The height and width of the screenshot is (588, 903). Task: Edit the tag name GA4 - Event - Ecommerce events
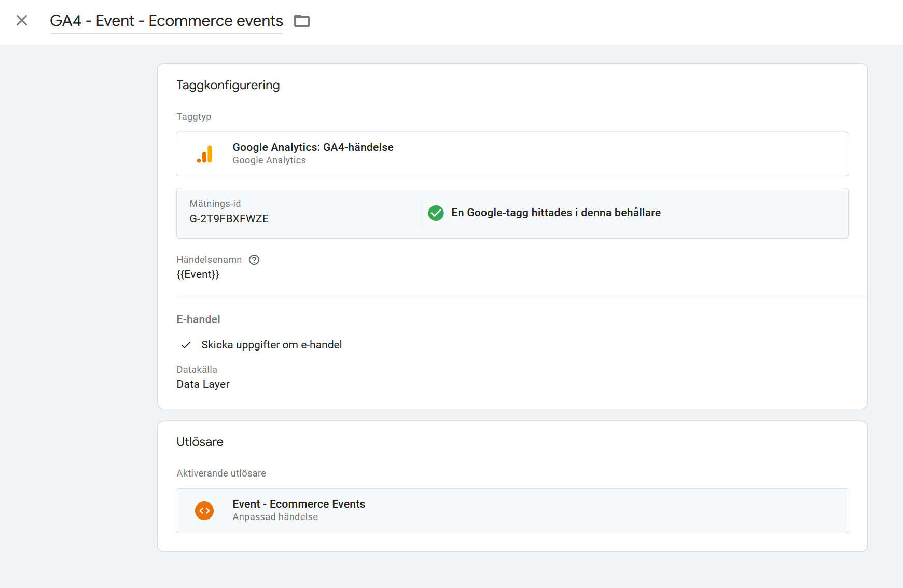[166, 21]
